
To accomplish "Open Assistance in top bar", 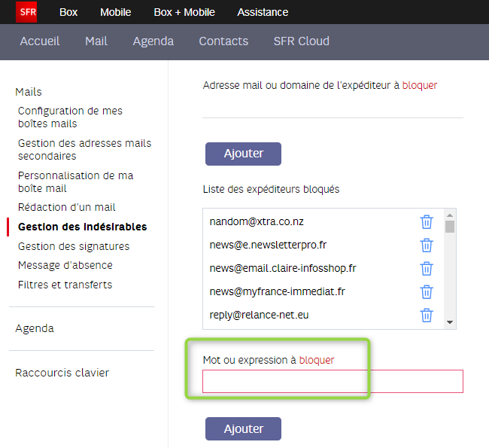I will coord(263,12).
